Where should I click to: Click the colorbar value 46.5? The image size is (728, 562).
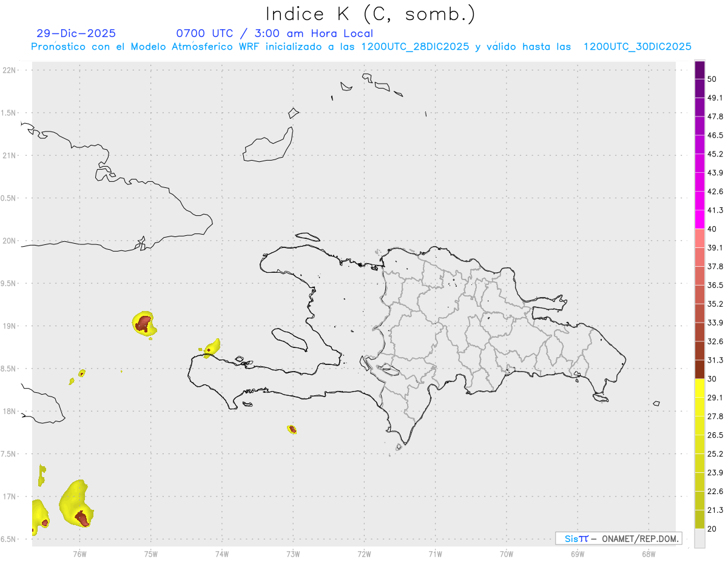(x=715, y=135)
